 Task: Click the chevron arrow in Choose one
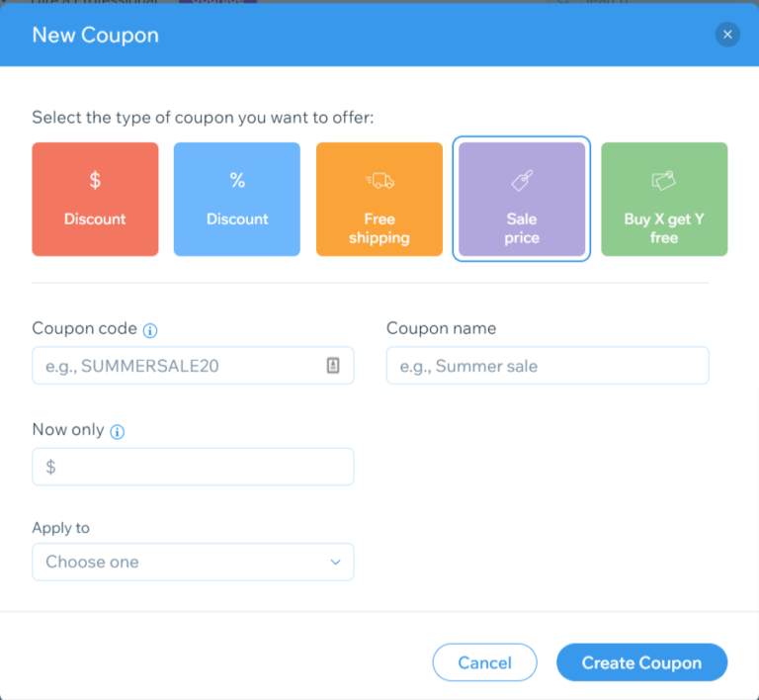[335, 562]
